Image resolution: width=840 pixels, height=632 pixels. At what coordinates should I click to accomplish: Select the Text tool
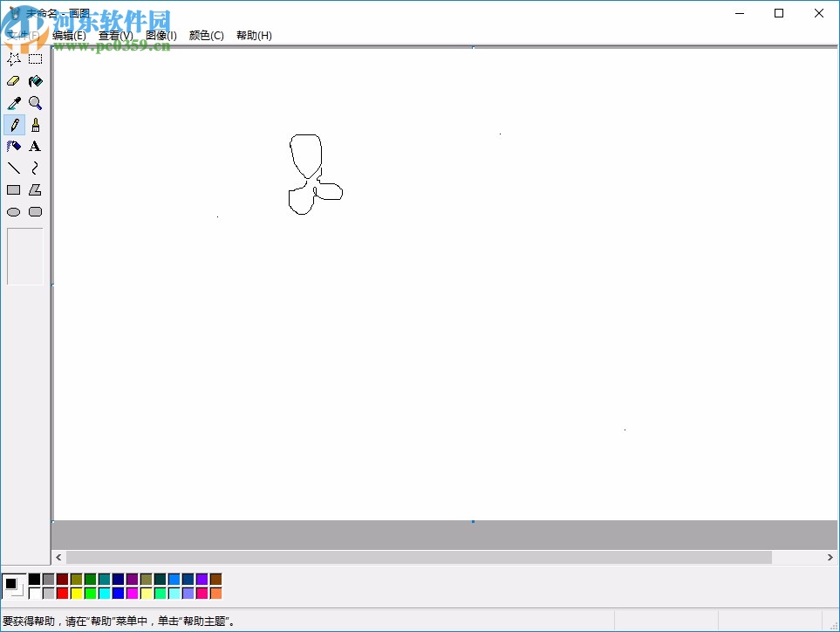pos(35,146)
